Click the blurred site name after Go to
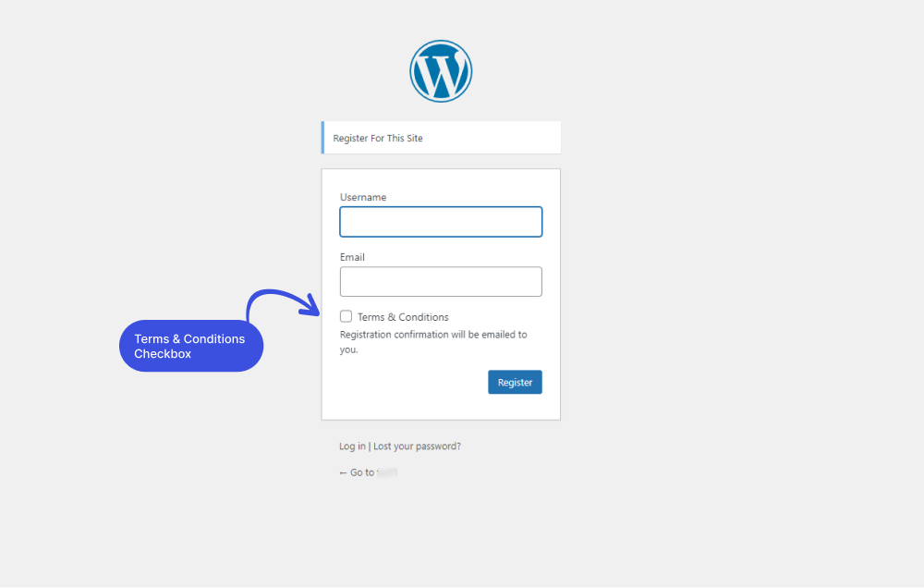This screenshot has width=924, height=588. pyautogui.click(x=387, y=472)
